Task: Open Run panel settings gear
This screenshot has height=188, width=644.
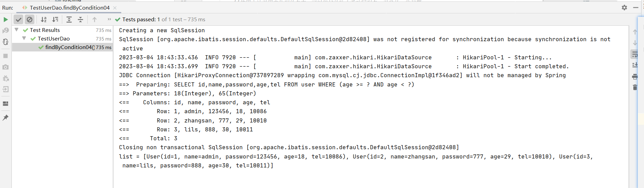Action: click(624, 8)
